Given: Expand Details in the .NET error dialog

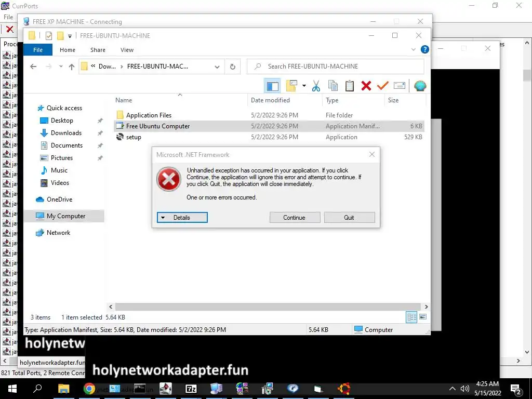Looking at the screenshot, I should coord(182,218).
